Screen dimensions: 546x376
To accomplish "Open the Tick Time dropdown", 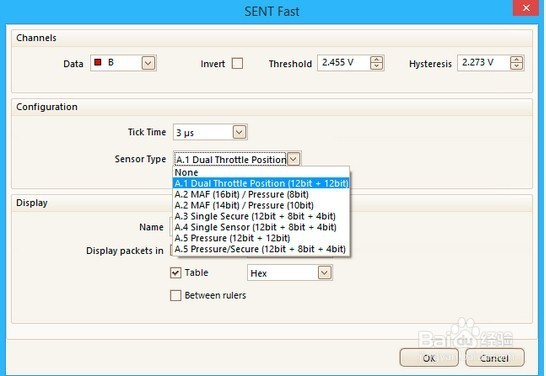I will click(239, 132).
